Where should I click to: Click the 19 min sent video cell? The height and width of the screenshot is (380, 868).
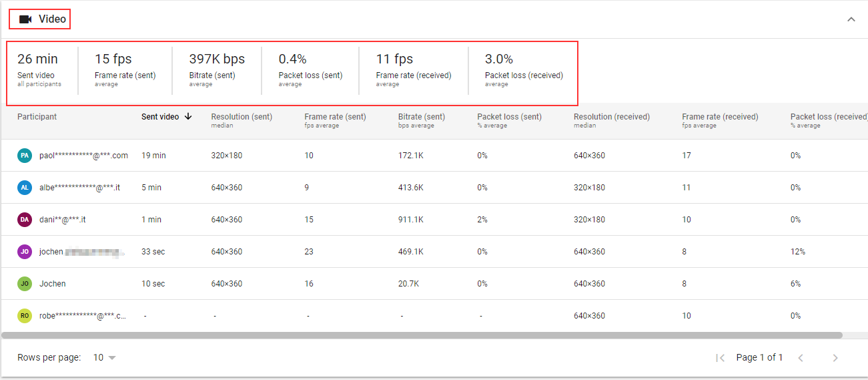[x=153, y=156]
